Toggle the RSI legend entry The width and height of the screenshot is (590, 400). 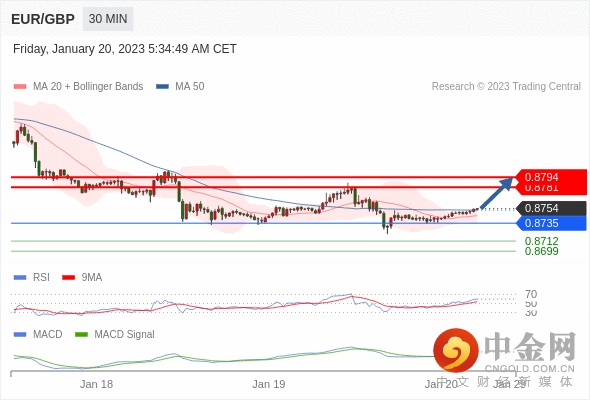(x=32, y=277)
